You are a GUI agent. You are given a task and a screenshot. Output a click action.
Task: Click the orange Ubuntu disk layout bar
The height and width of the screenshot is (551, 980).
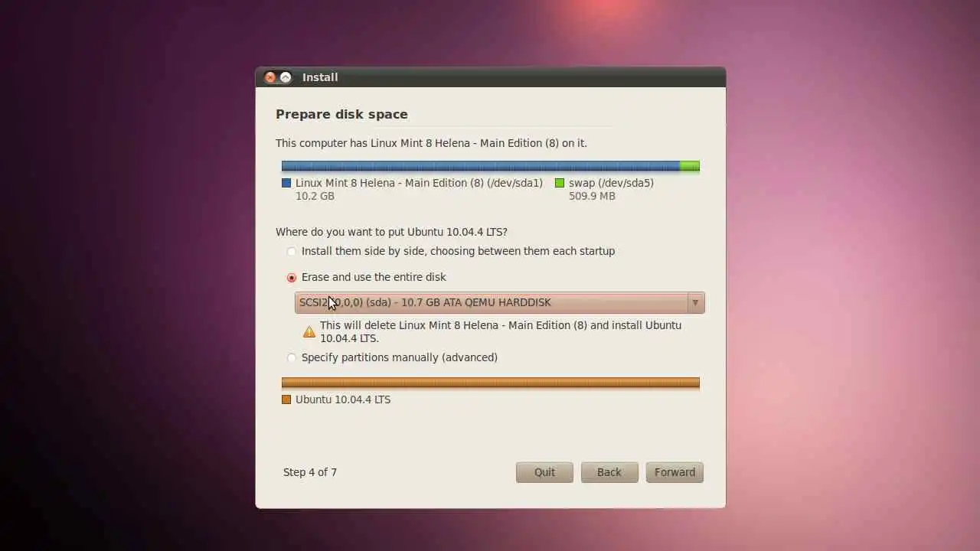(x=491, y=383)
